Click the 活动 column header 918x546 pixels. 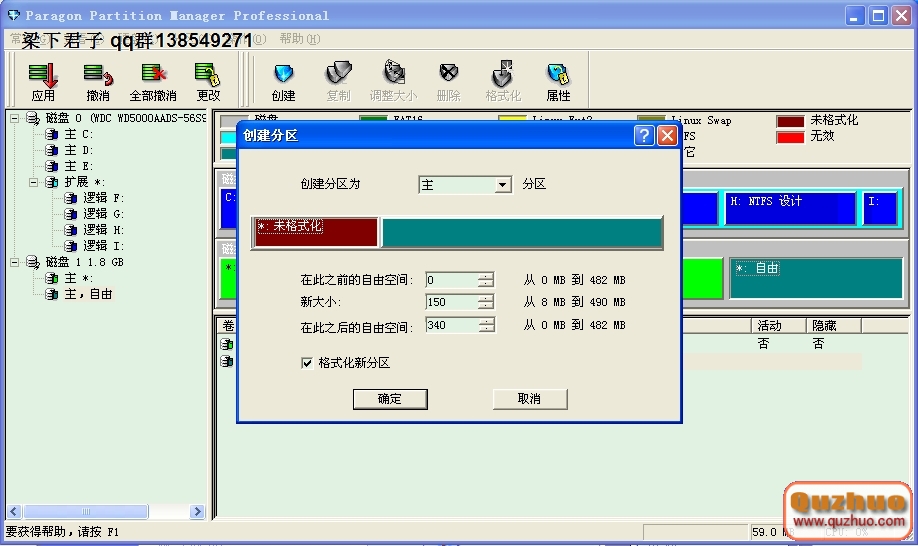tap(779, 325)
